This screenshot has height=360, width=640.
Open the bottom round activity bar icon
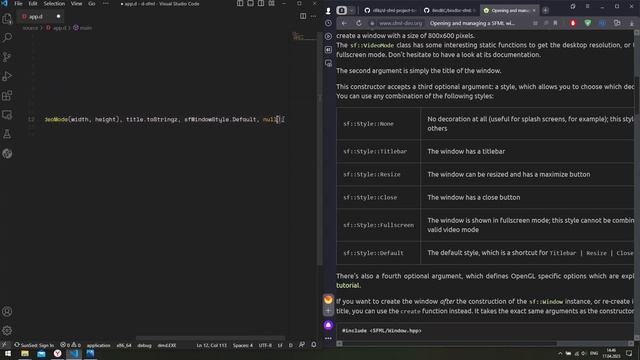point(7,153)
